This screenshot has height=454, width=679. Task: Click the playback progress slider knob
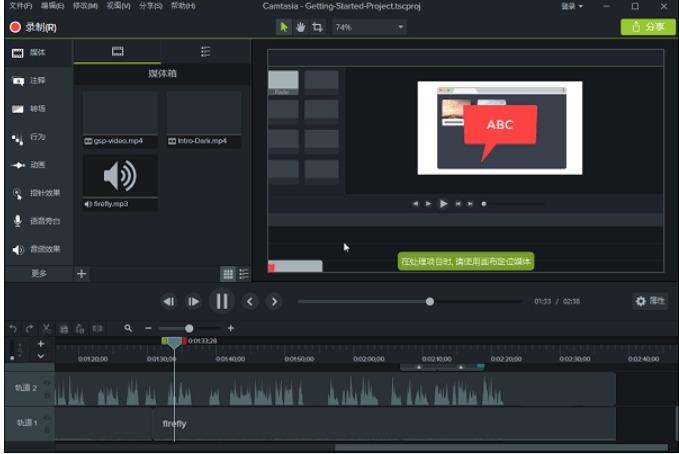coord(430,302)
